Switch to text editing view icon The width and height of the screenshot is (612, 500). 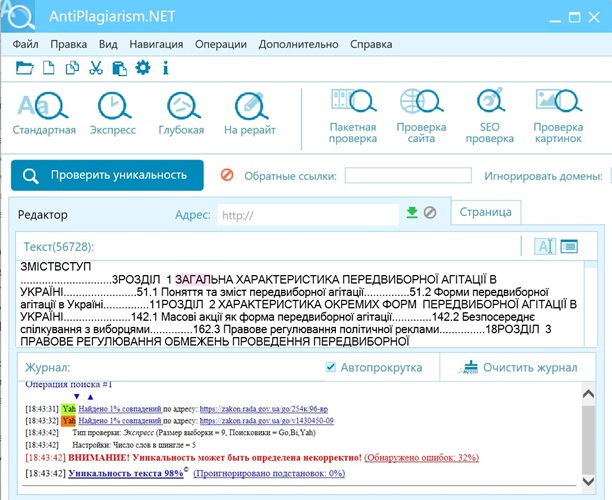click(545, 246)
